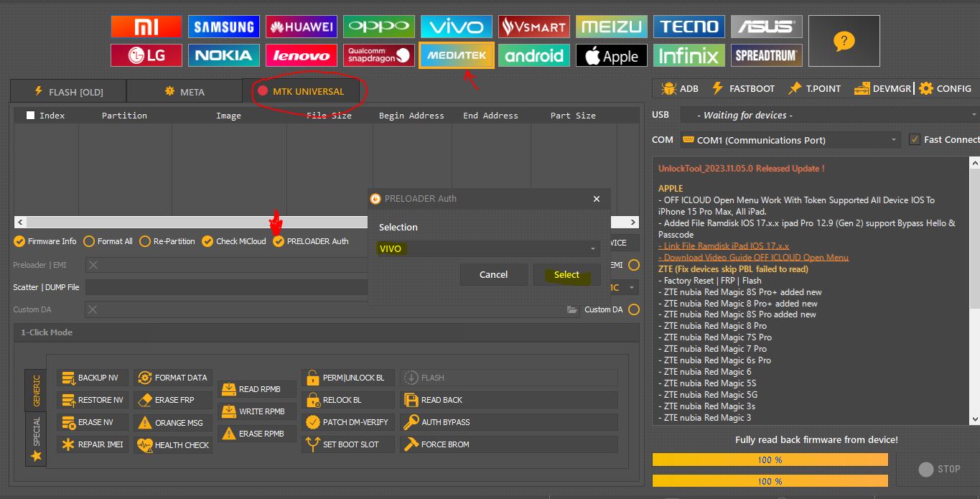Choose the Apple brand tile

[x=612, y=55]
